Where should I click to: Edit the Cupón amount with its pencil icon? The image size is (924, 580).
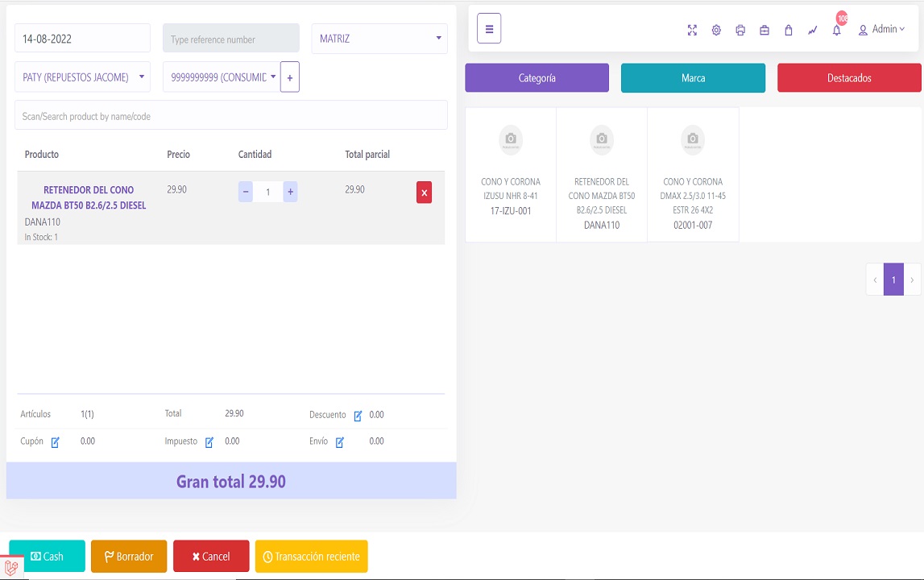[54, 441]
